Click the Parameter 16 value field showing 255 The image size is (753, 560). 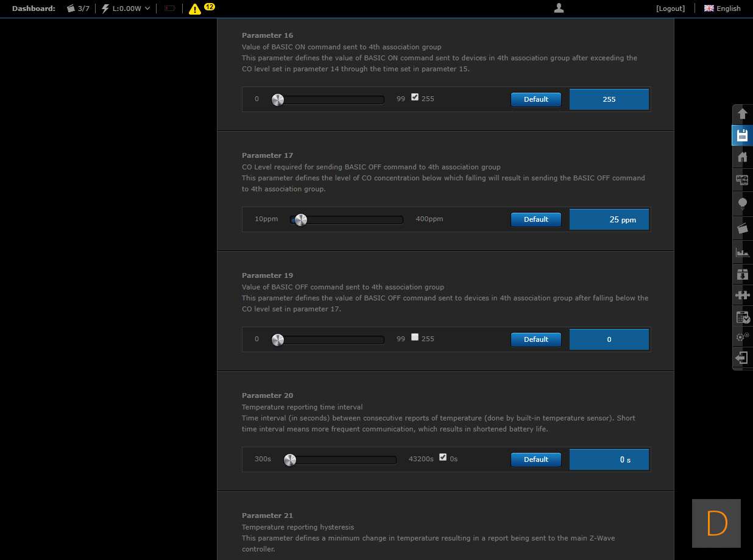(609, 99)
